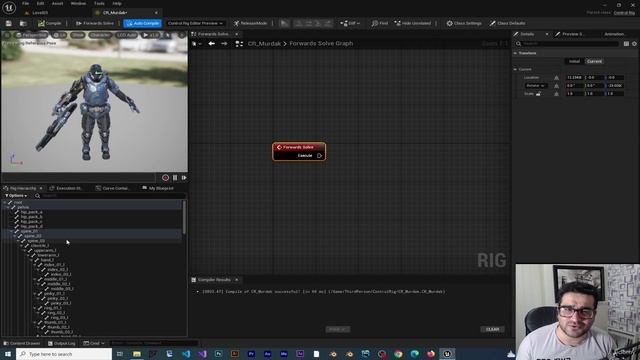
Task: Switch to the Curve Container tab
Action: pyautogui.click(x=112, y=188)
